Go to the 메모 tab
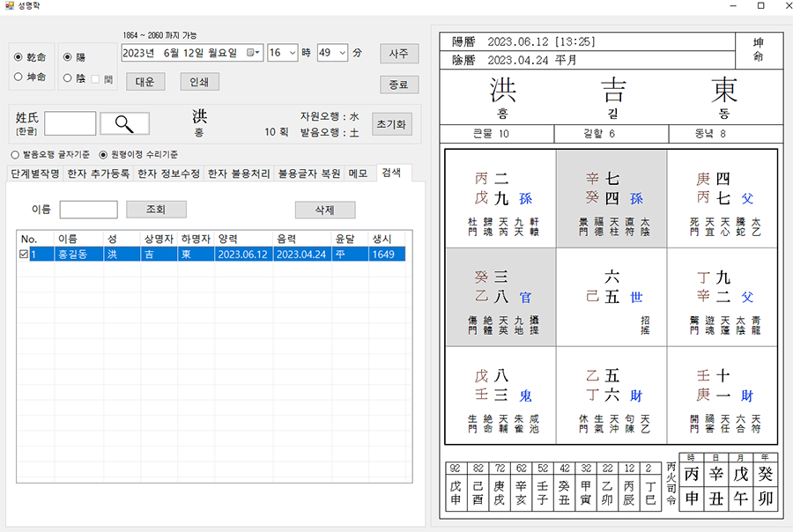The width and height of the screenshot is (793, 532). (358, 174)
